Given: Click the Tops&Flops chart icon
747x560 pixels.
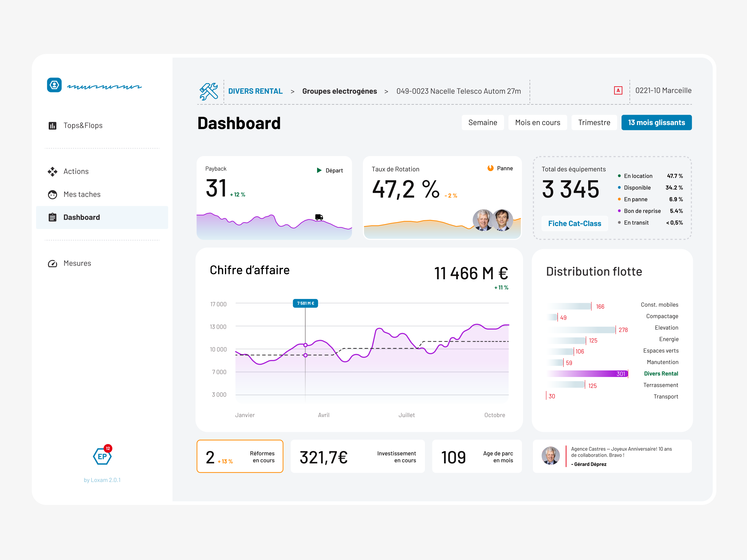Looking at the screenshot, I should click(52, 126).
